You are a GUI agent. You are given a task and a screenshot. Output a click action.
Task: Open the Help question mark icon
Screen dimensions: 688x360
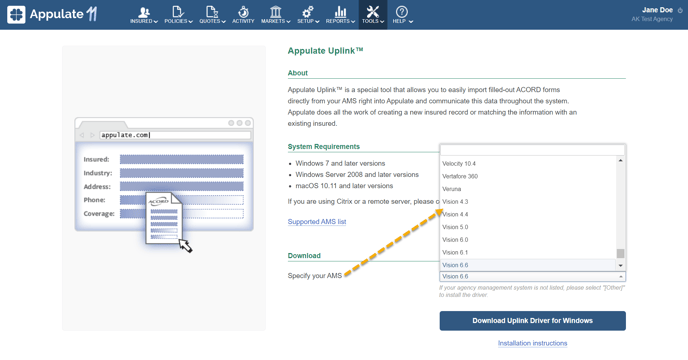[x=401, y=12]
